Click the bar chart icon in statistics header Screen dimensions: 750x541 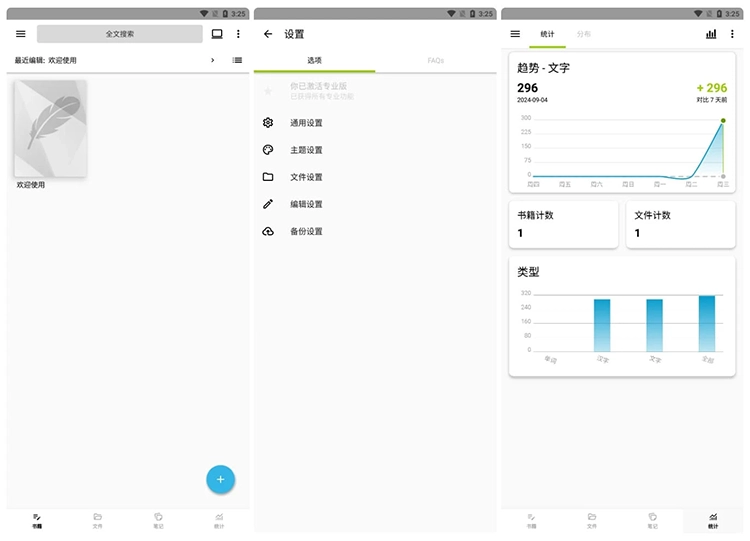point(711,34)
